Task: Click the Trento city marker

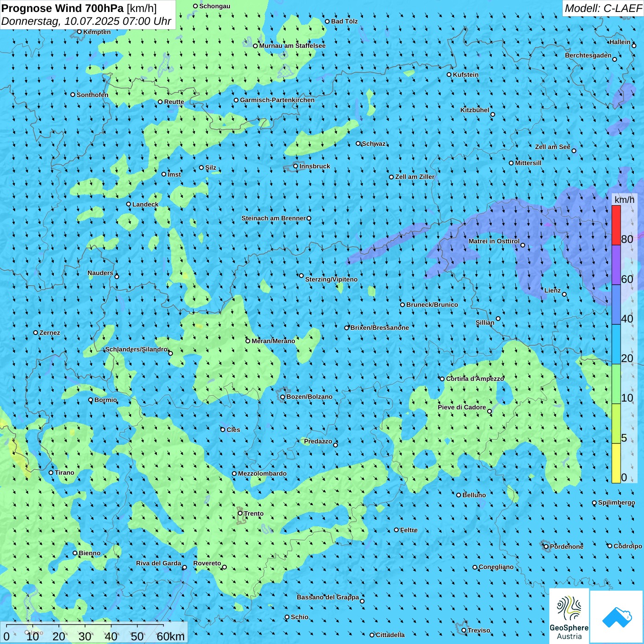Action: [240, 513]
